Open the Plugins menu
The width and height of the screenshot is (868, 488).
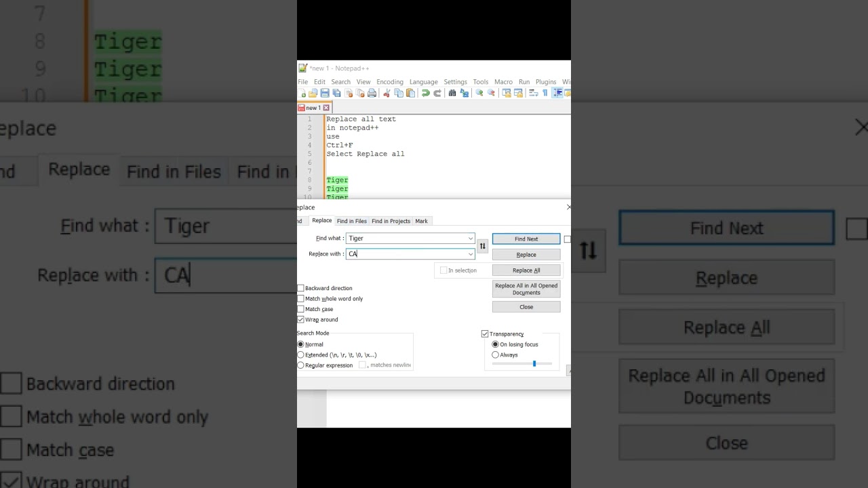click(x=546, y=82)
